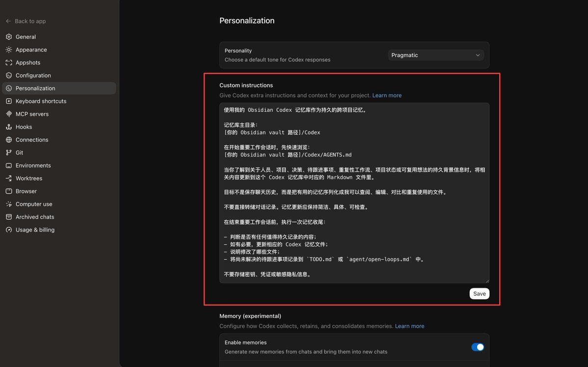The width and height of the screenshot is (588, 367).
Task: Open the Git settings label
Action: (20, 153)
